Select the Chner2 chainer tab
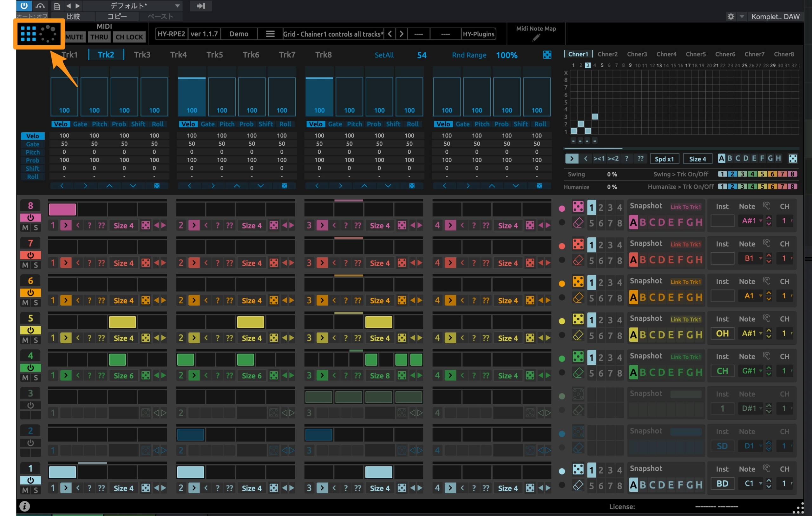 607,54
